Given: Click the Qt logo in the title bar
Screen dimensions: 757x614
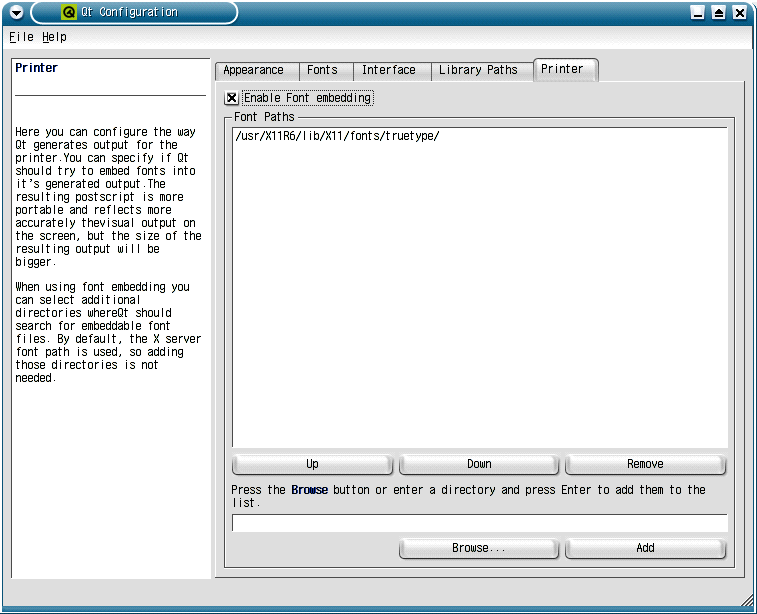Looking at the screenshot, I should (68, 13).
